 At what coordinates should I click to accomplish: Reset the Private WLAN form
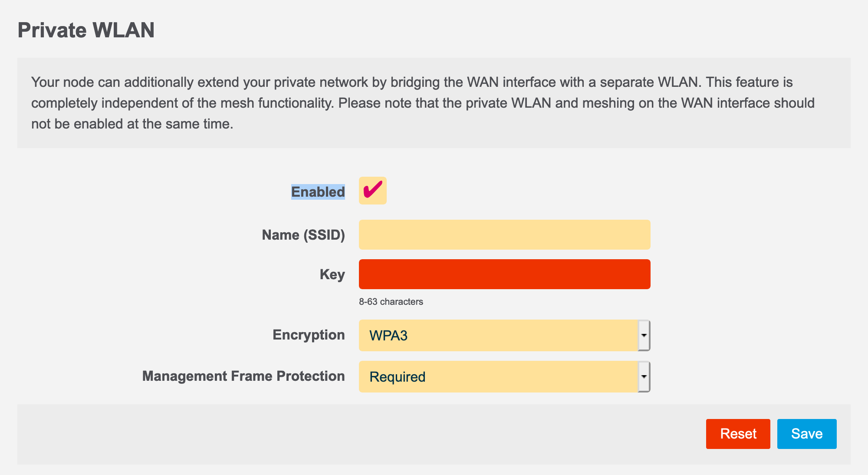(738, 433)
